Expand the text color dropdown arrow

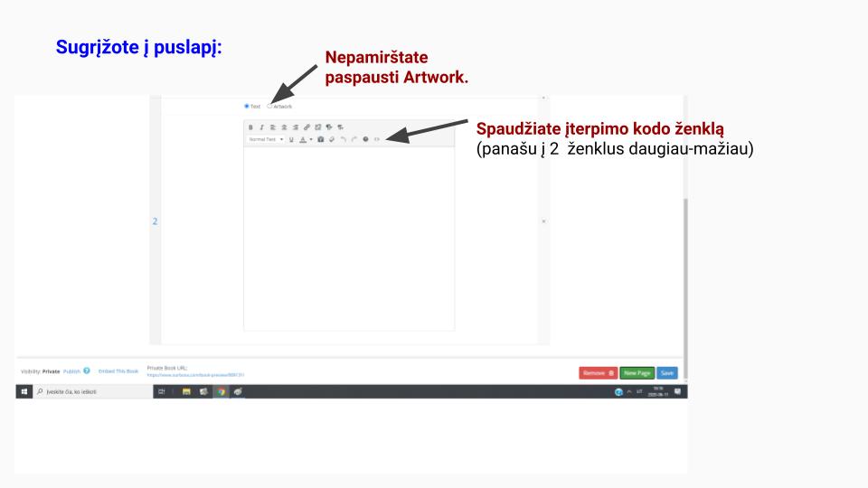(310, 139)
